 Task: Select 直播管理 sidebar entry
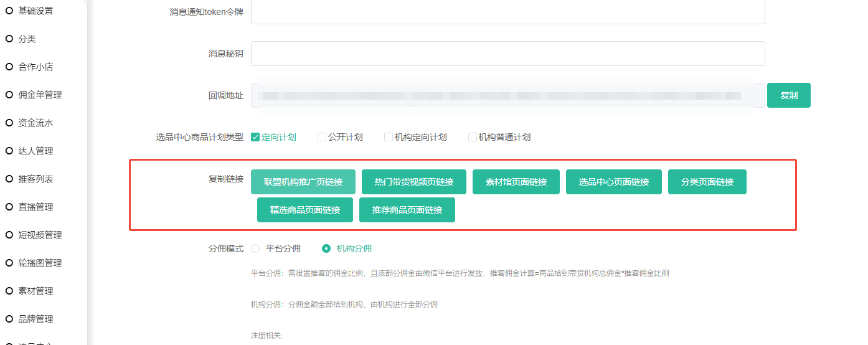point(35,207)
